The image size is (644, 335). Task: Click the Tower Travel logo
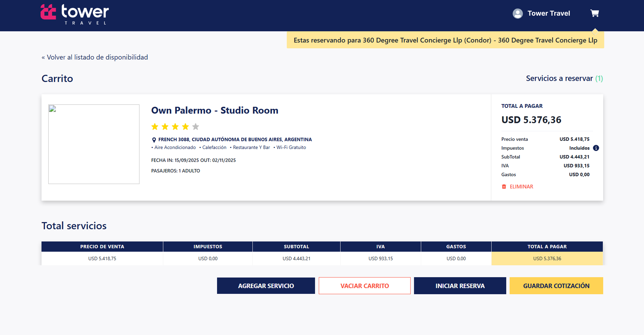coord(75,14)
